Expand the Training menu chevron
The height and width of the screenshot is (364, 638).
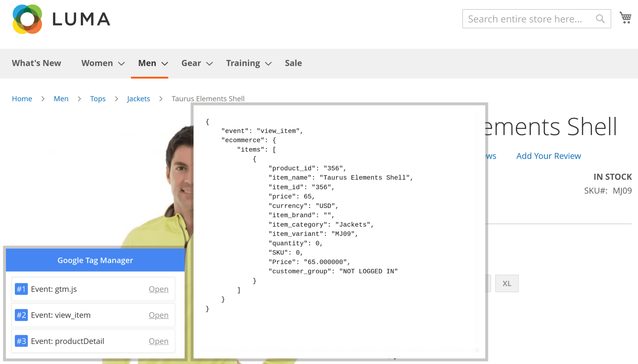click(268, 63)
